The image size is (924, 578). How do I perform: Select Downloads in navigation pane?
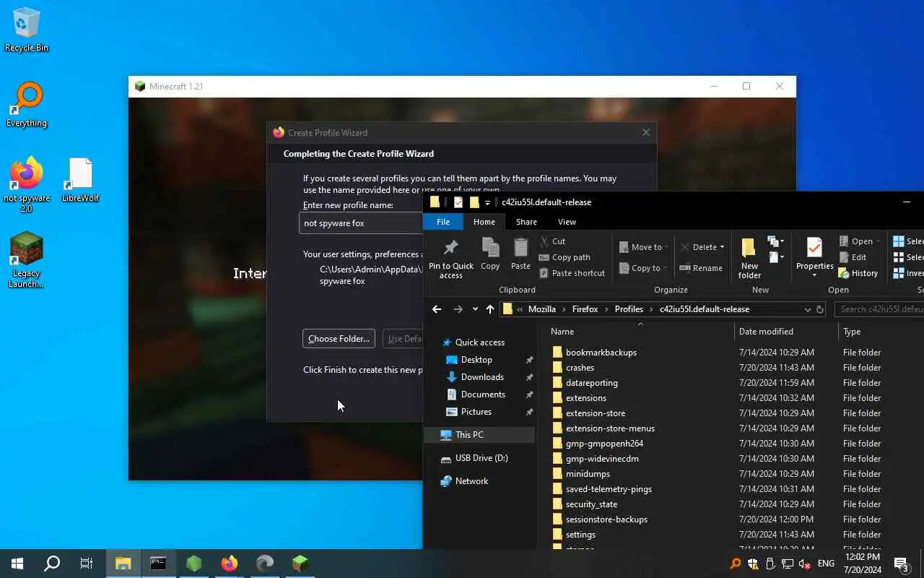point(482,377)
